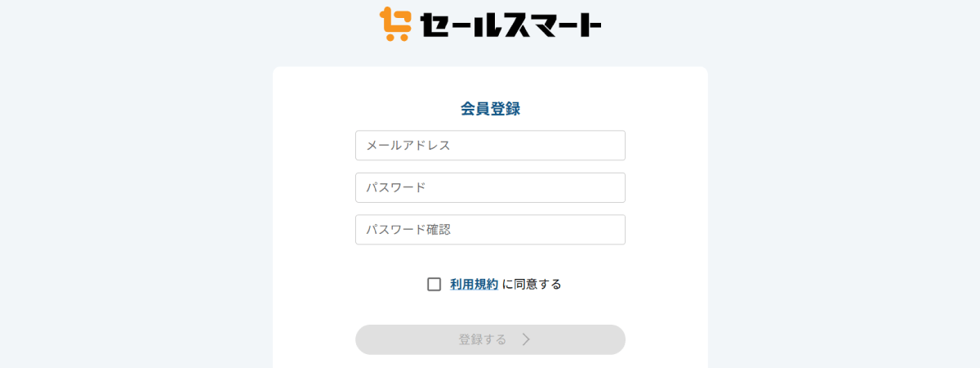Click into the パスワード field
The image size is (980, 368).
[x=490, y=187]
